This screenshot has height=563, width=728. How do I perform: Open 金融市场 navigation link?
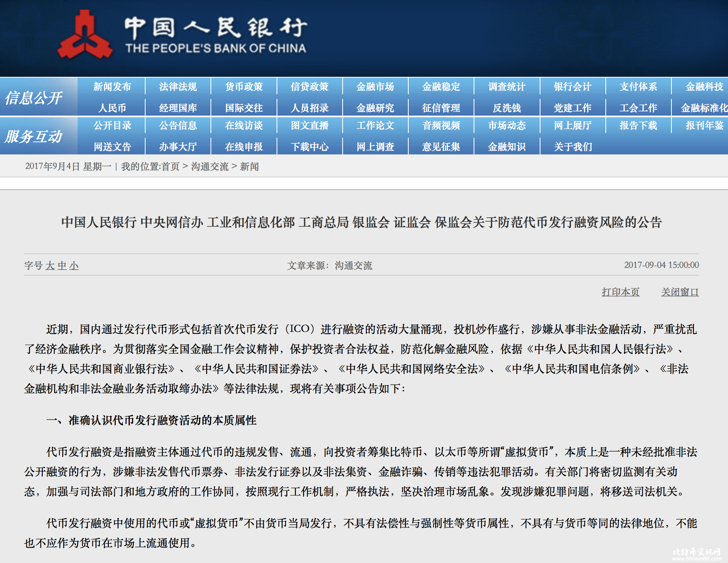[x=375, y=87]
